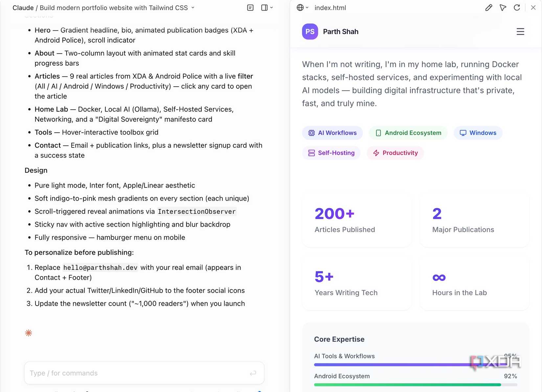Click the globe icon beside index.html
Image resolution: width=542 pixels, height=392 pixels.
(300, 8)
